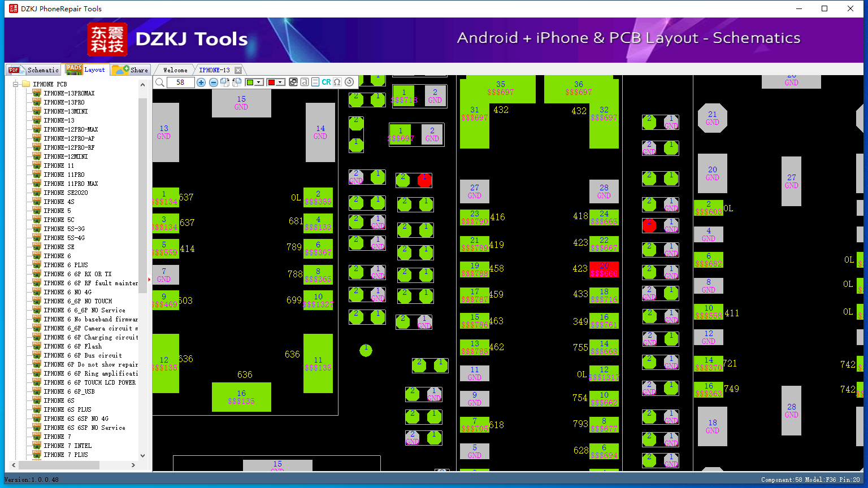Screen dimensions: 868x488
Task: Zoom in with the blue plus button
Action: 201,82
